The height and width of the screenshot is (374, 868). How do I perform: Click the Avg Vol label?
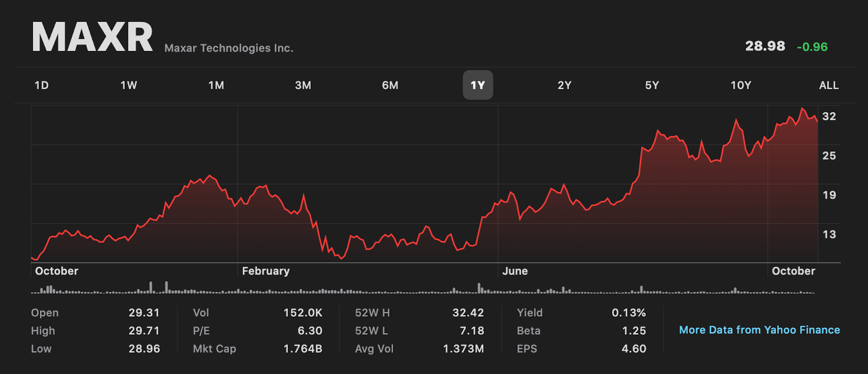click(x=375, y=349)
